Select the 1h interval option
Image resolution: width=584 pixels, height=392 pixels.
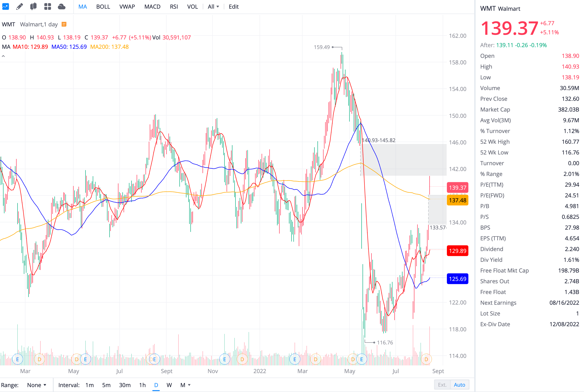(142, 385)
